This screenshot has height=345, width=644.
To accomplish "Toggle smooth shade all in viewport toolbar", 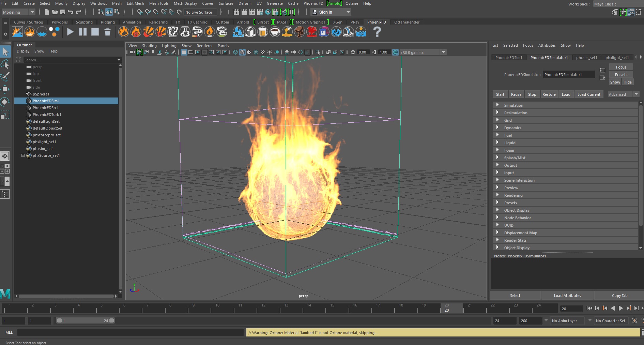I will [242, 52].
